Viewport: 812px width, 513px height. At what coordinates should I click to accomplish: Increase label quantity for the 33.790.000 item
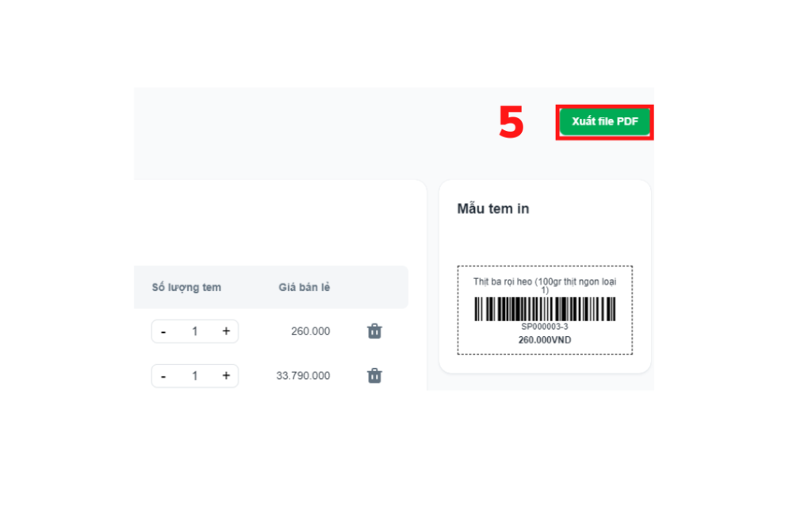coord(226,376)
